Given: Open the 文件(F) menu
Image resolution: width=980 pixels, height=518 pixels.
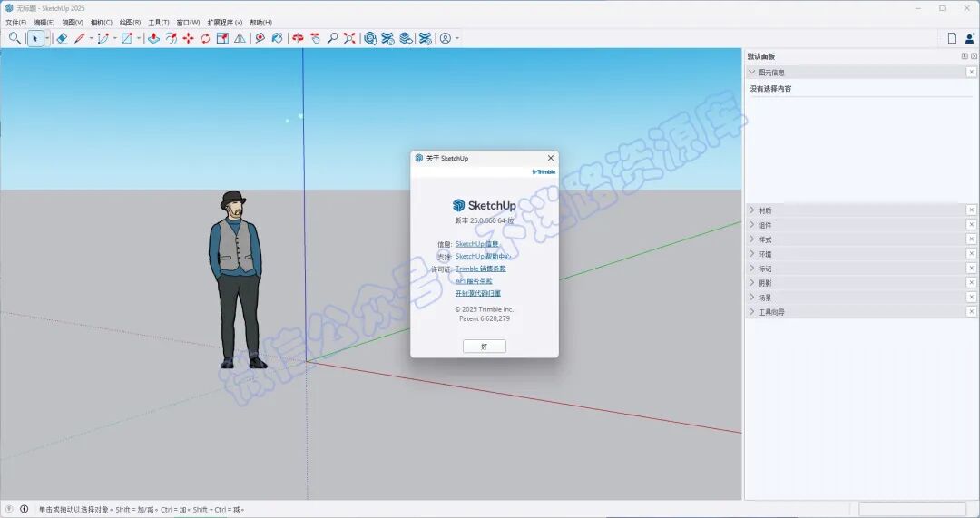Looking at the screenshot, I should [x=15, y=23].
